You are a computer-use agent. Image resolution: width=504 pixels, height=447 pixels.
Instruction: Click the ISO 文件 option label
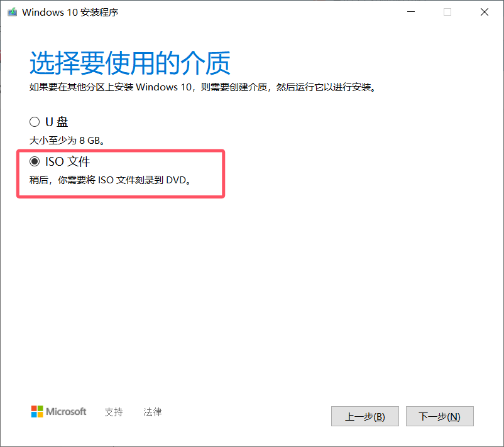[x=67, y=161]
